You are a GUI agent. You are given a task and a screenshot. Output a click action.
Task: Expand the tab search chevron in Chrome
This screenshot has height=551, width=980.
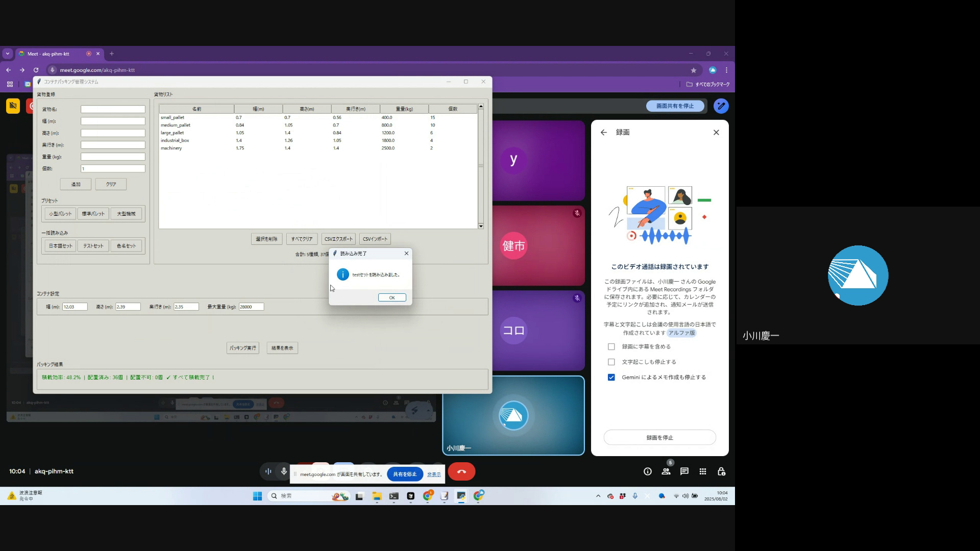coord(7,54)
